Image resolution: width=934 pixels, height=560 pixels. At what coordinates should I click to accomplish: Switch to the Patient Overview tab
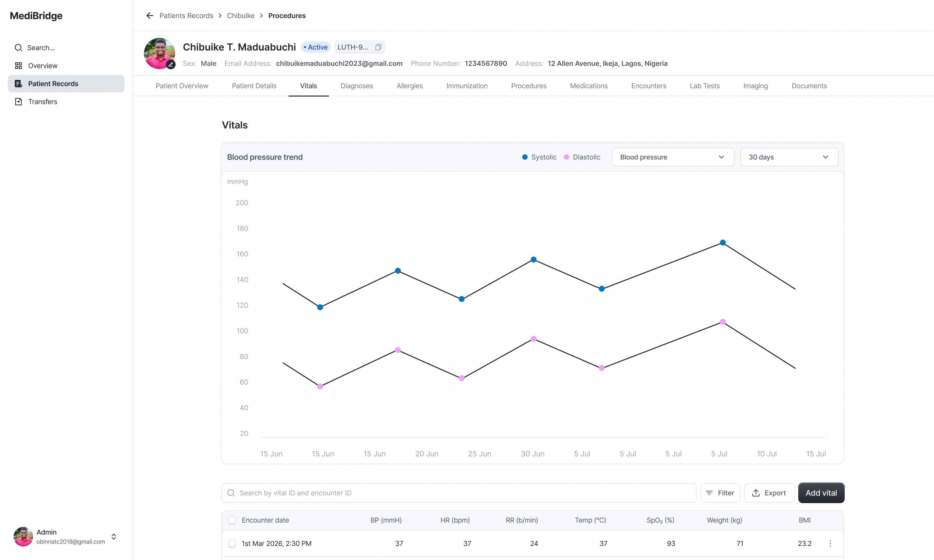(182, 86)
